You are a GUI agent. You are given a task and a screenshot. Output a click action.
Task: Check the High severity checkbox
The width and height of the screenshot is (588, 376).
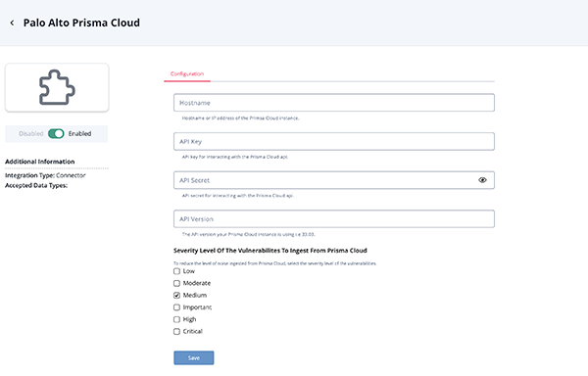pyautogui.click(x=176, y=319)
